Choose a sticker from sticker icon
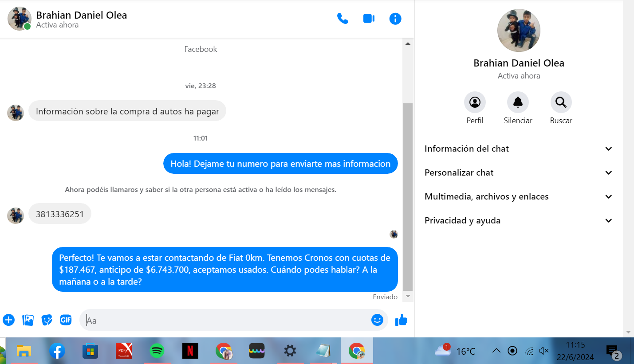Image resolution: width=634 pixels, height=364 pixels. (47, 320)
